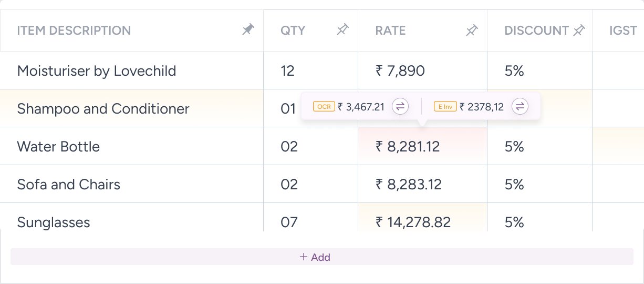
Task: Pin the QTY column
Action: click(x=342, y=31)
